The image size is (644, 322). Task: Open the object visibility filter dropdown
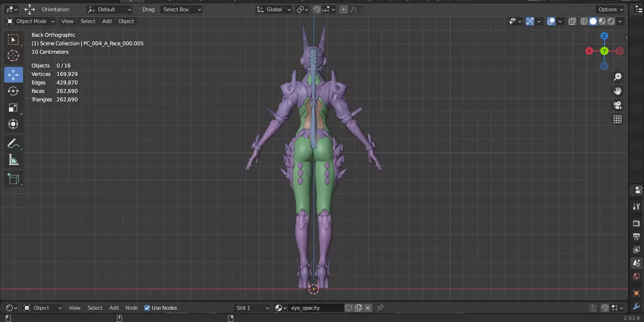515,21
